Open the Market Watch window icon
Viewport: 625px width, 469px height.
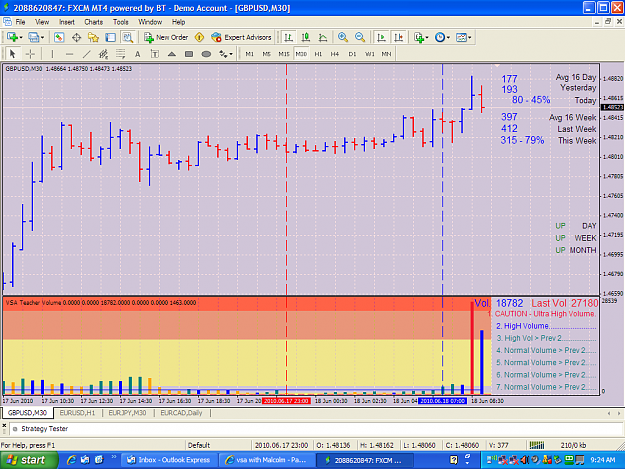59,37
